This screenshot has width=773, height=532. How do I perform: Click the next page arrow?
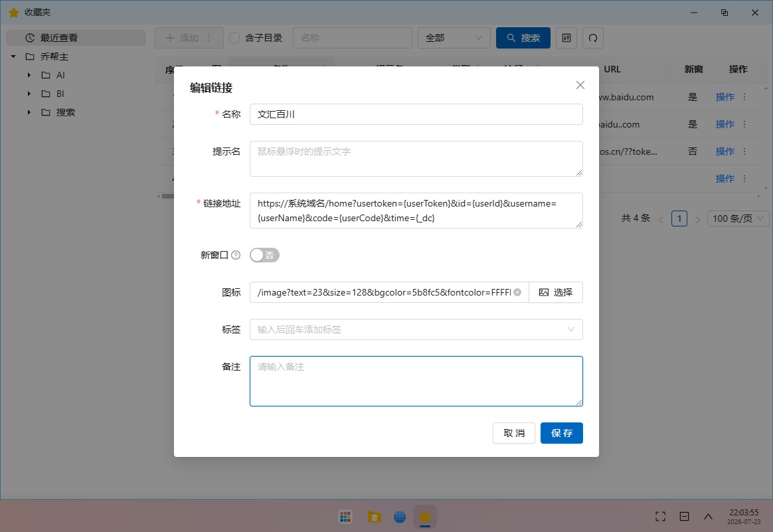697,219
